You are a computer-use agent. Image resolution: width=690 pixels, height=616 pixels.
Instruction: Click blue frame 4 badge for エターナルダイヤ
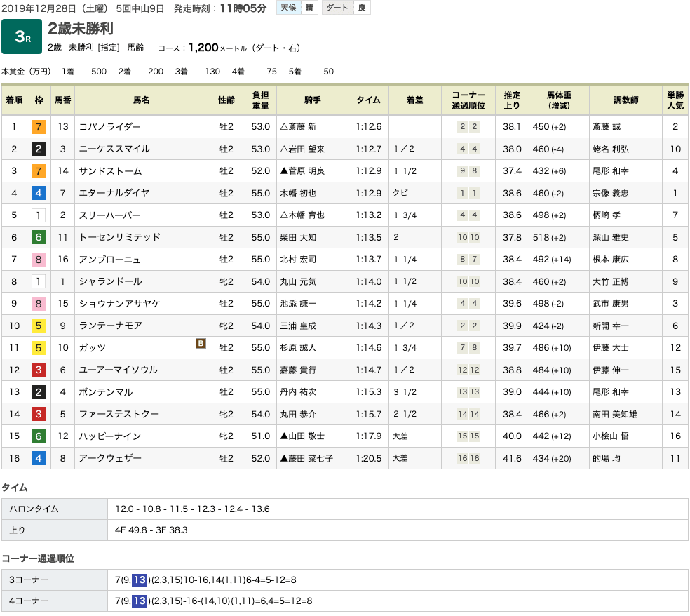coord(39,193)
